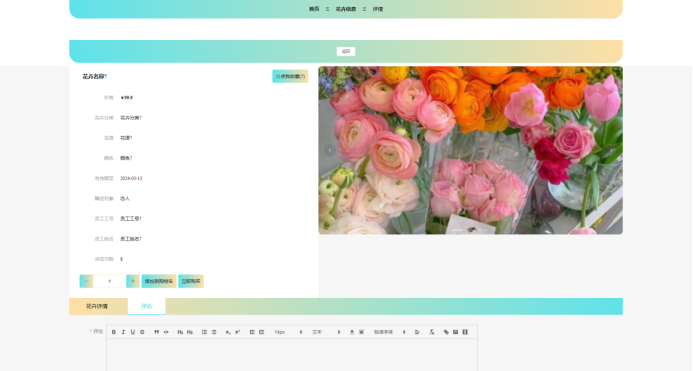Insert a video in the comment
The height and width of the screenshot is (371, 693).
(x=465, y=332)
